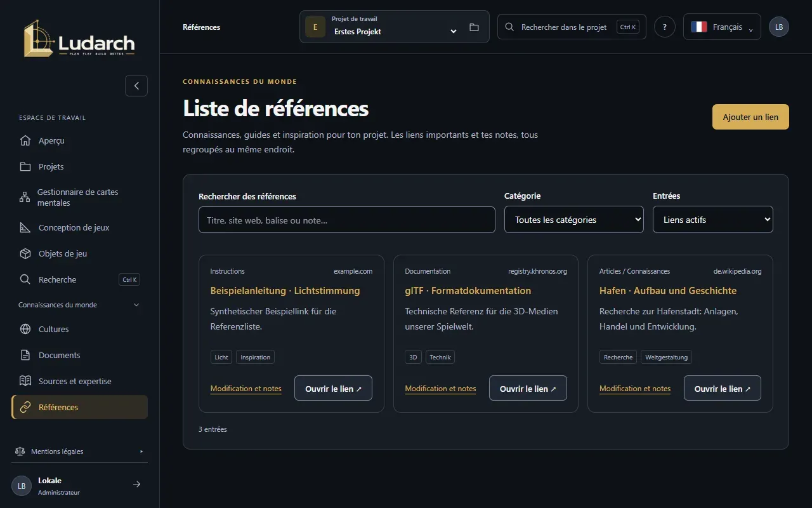The image size is (812, 508).
Task: Open the Entrées Liens actifs dropdown
Action: pyautogui.click(x=713, y=220)
